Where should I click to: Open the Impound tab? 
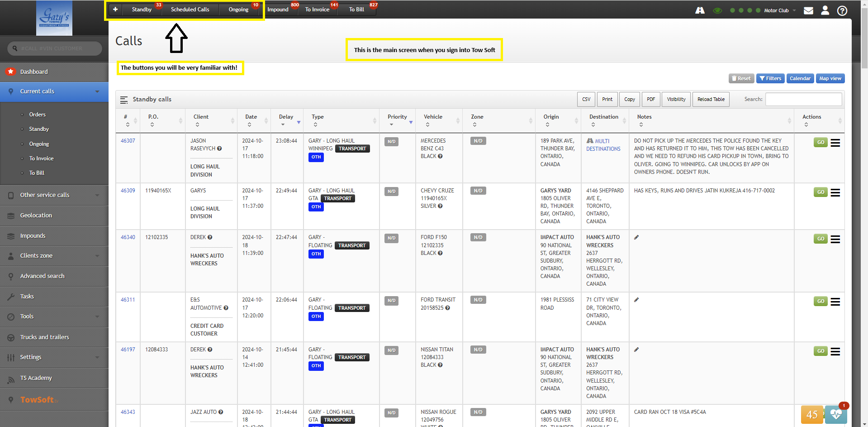(x=278, y=10)
